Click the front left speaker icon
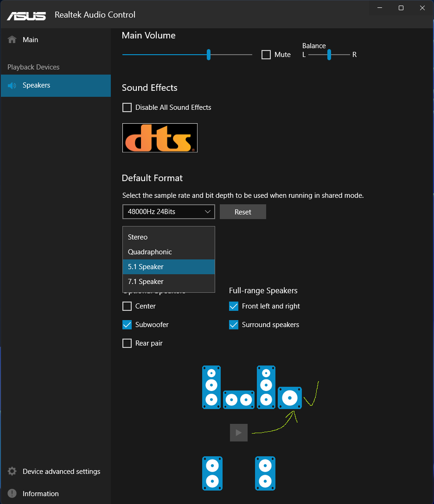Screen dimensions: 434x504 point(211,387)
